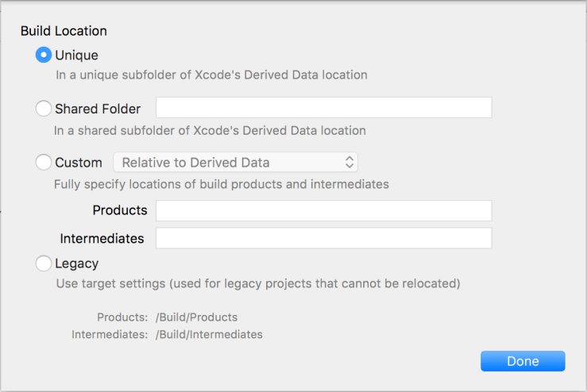Select the Shared Folder radio button

(x=44, y=109)
